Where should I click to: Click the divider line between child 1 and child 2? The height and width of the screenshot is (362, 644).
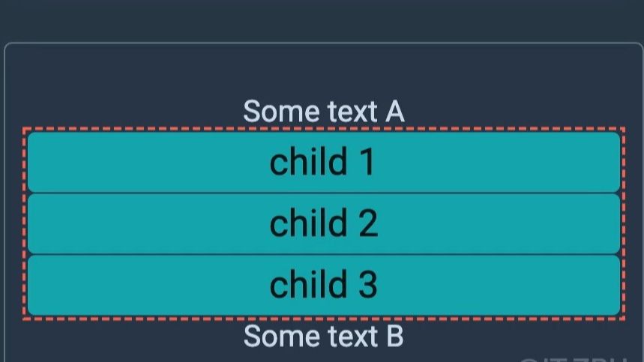(x=324, y=193)
